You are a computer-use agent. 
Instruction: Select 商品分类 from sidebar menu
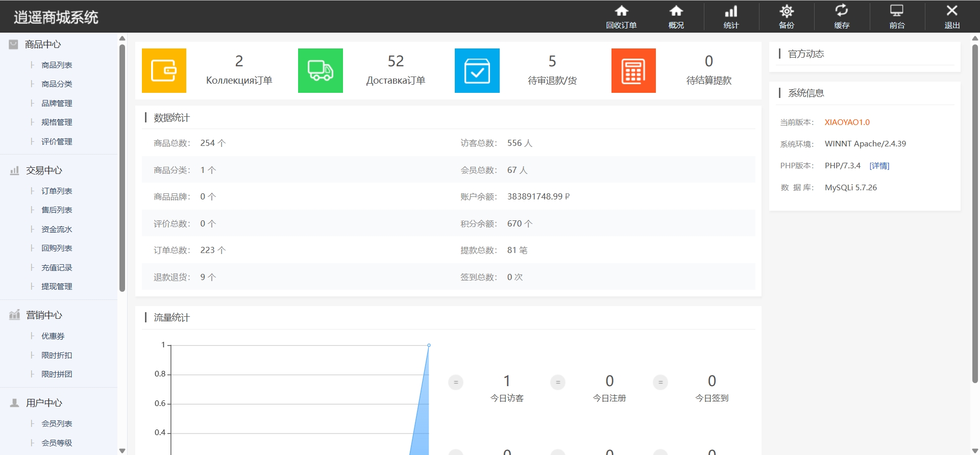click(x=57, y=84)
